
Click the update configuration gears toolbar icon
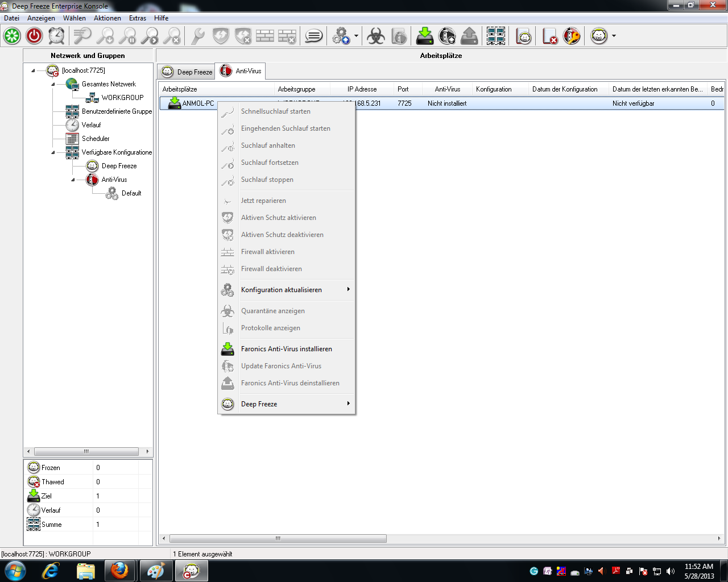point(341,36)
